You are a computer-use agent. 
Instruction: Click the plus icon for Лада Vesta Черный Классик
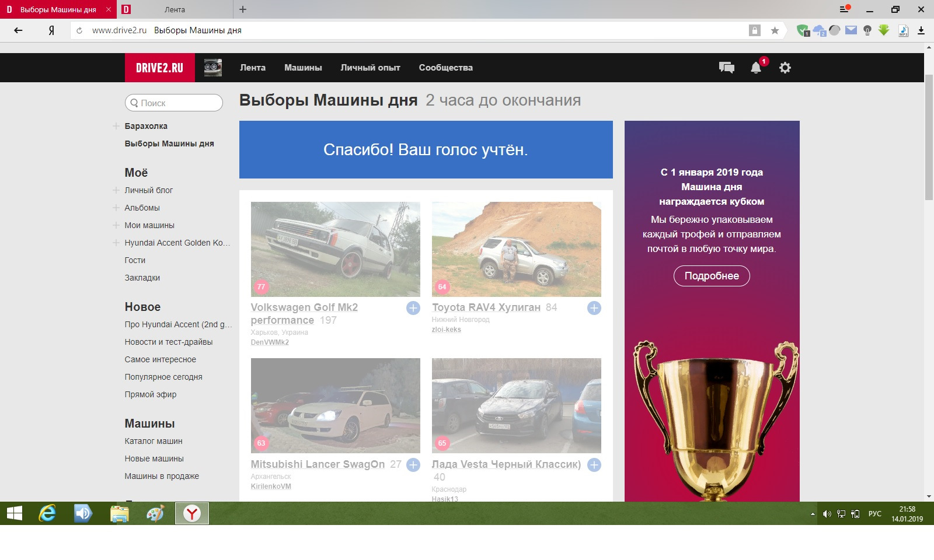[x=594, y=465]
